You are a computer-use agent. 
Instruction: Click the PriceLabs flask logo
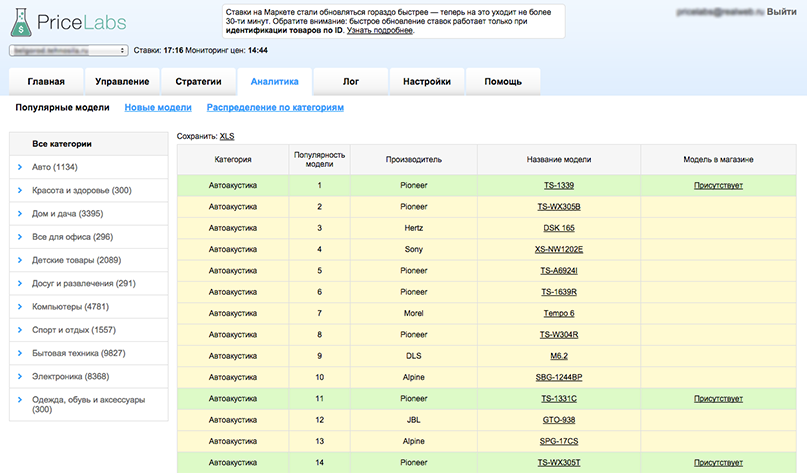(x=21, y=22)
